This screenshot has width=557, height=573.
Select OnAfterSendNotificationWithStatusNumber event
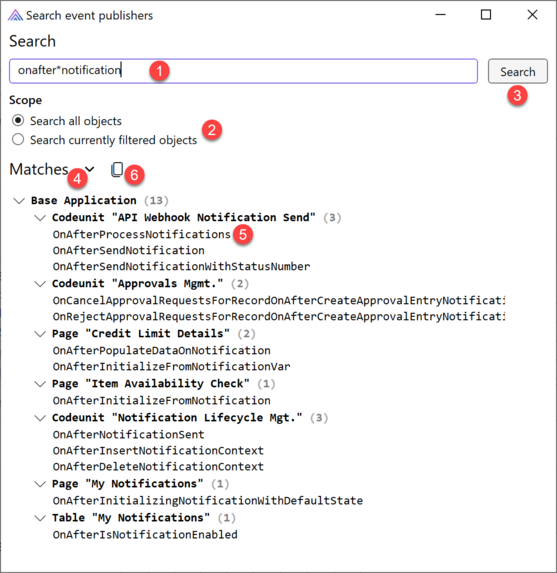(181, 266)
